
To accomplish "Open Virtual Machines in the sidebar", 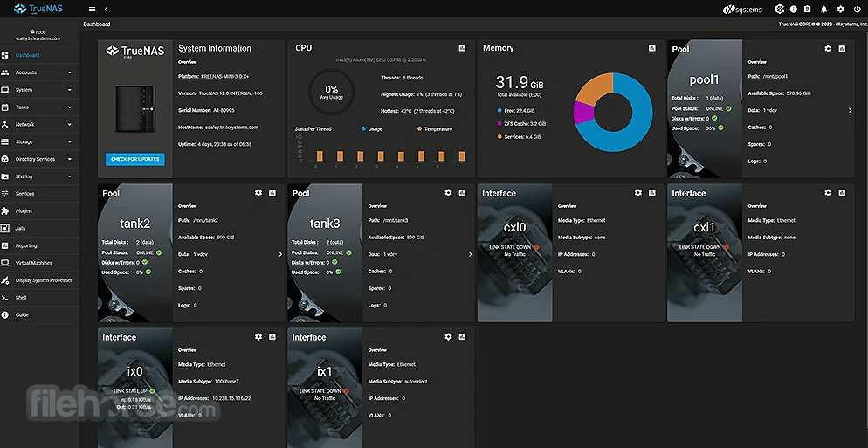I will tap(39, 263).
